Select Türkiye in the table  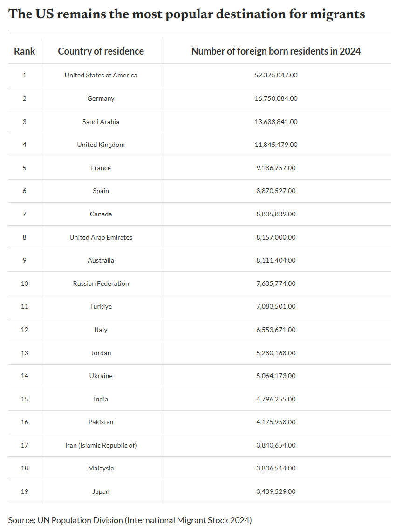(x=101, y=306)
